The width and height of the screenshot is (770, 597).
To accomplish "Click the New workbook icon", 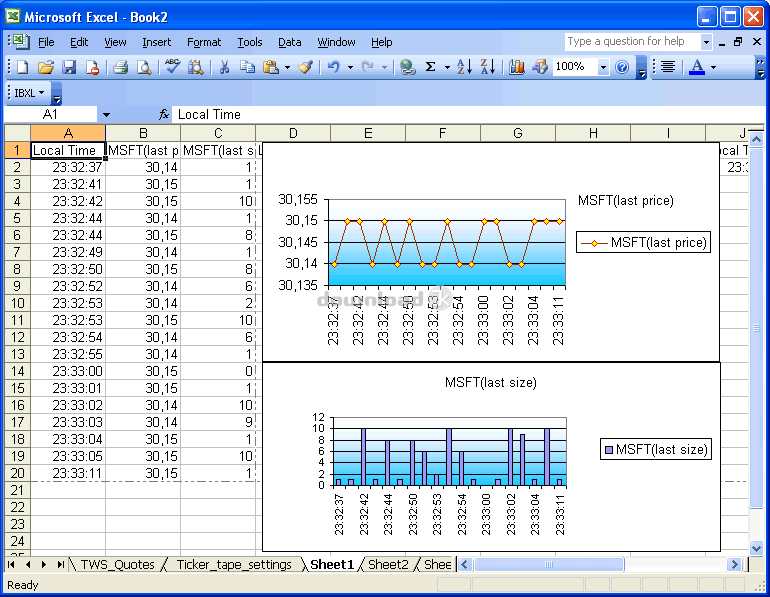I will click(23, 67).
